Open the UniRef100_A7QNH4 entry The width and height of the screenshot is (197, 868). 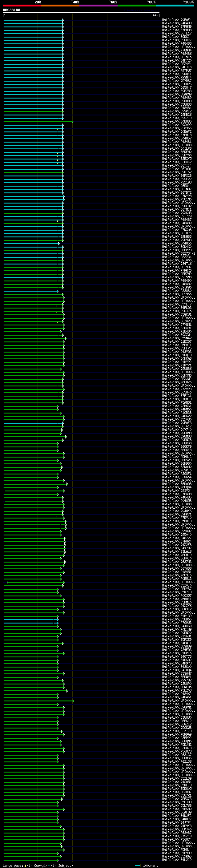click(x=177, y=50)
